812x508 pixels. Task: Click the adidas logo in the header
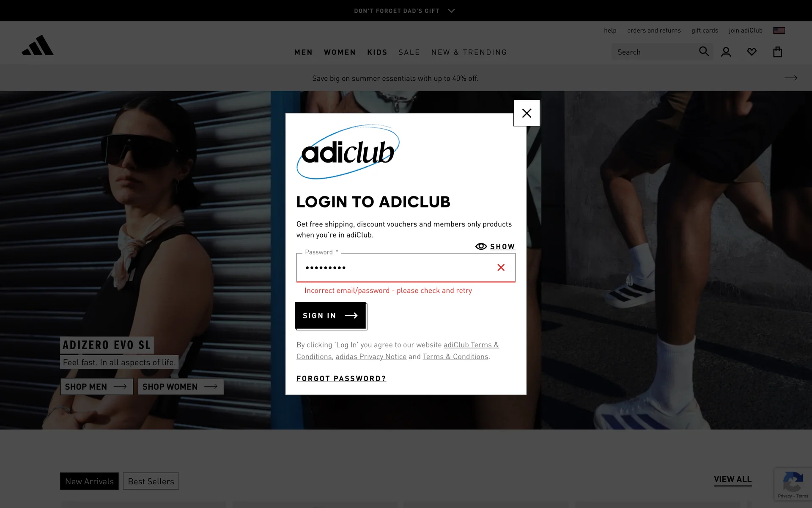pyautogui.click(x=38, y=45)
